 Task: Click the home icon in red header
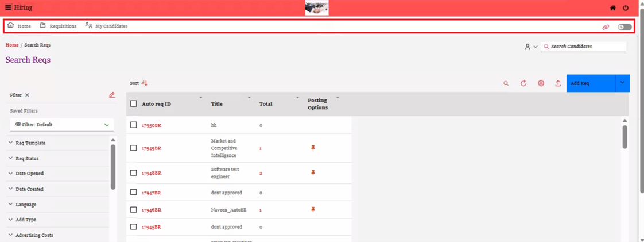[x=613, y=8]
